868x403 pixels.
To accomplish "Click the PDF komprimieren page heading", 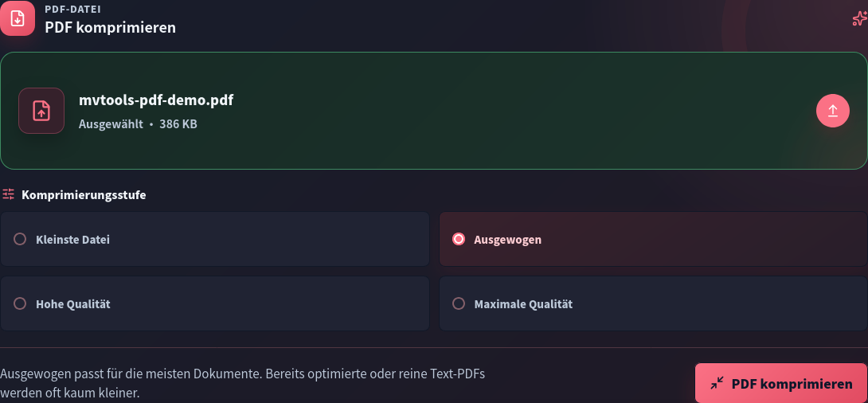I will pyautogui.click(x=110, y=27).
